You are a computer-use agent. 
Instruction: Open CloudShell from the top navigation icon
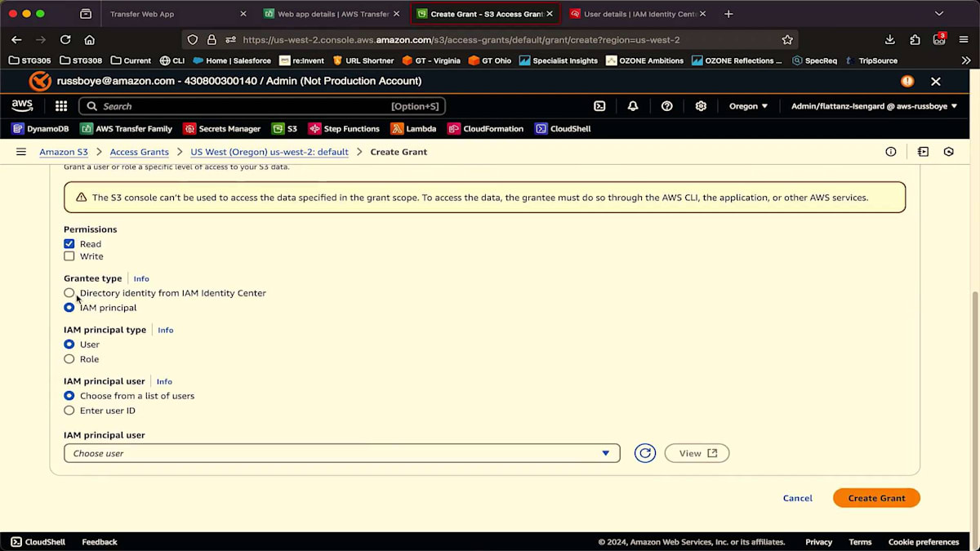(599, 106)
